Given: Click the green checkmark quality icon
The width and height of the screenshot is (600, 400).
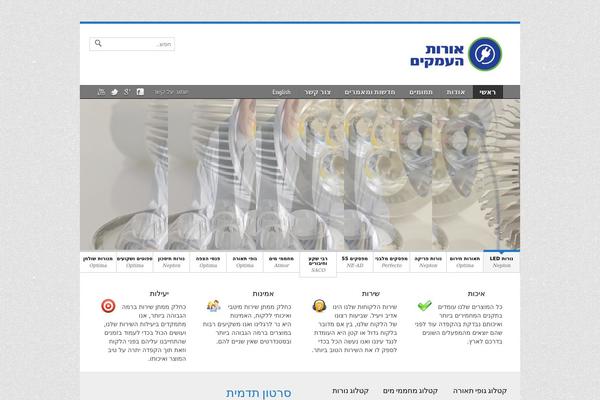Looking at the screenshot, I should click(424, 305).
